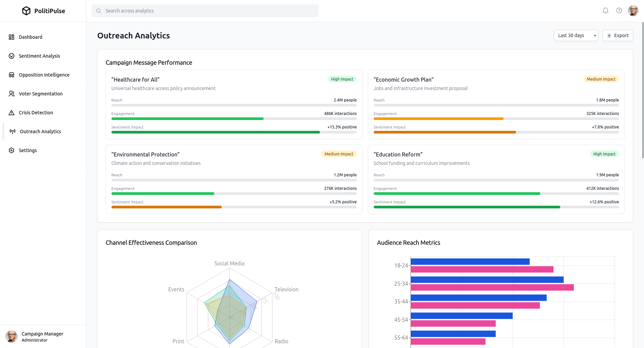Image resolution: width=644 pixels, height=348 pixels.
Task: Click Healthcare for All engagement progress bar
Action: coord(234,119)
